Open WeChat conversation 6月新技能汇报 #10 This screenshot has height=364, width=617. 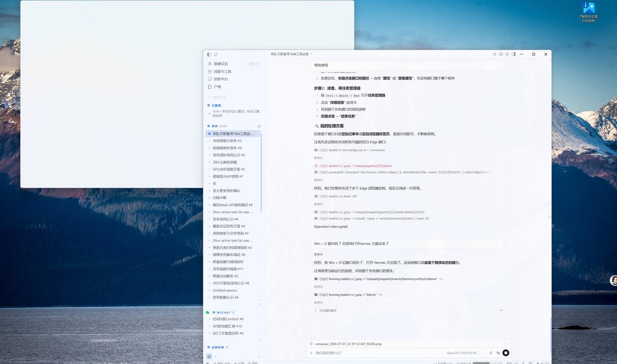pyautogui.click(x=233, y=326)
